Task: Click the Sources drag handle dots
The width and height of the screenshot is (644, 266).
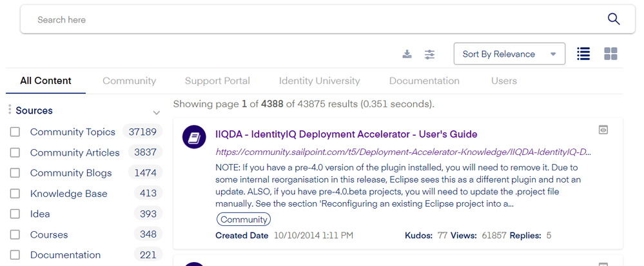Action: point(10,110)
